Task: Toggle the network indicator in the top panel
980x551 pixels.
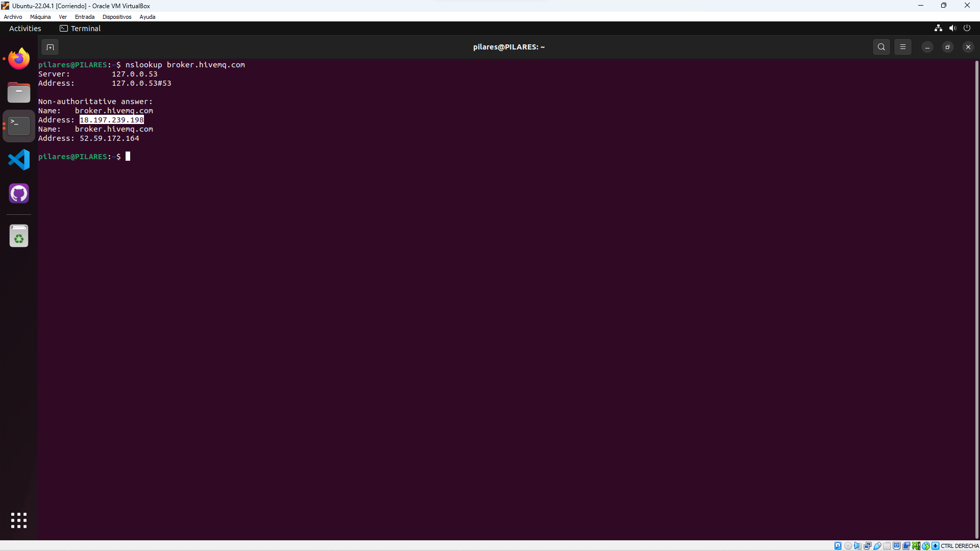Action: click(x=938, y=28)
